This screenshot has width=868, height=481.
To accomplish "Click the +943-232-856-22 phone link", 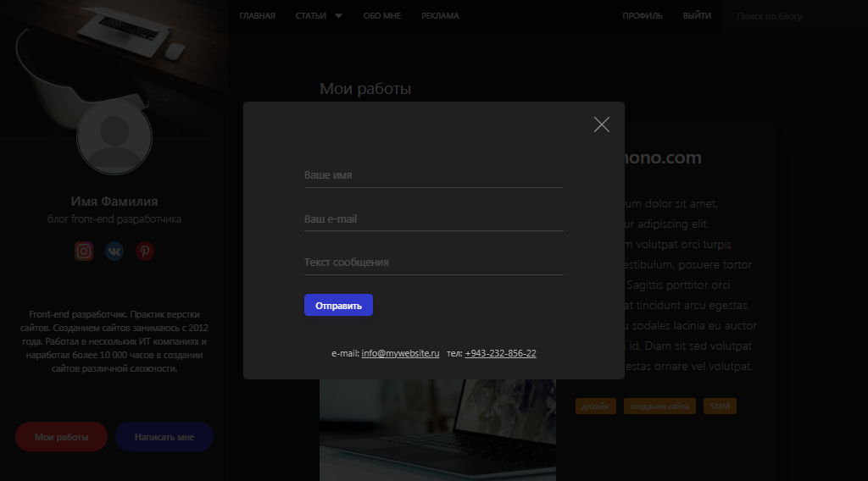I will (x=500, y=353).
